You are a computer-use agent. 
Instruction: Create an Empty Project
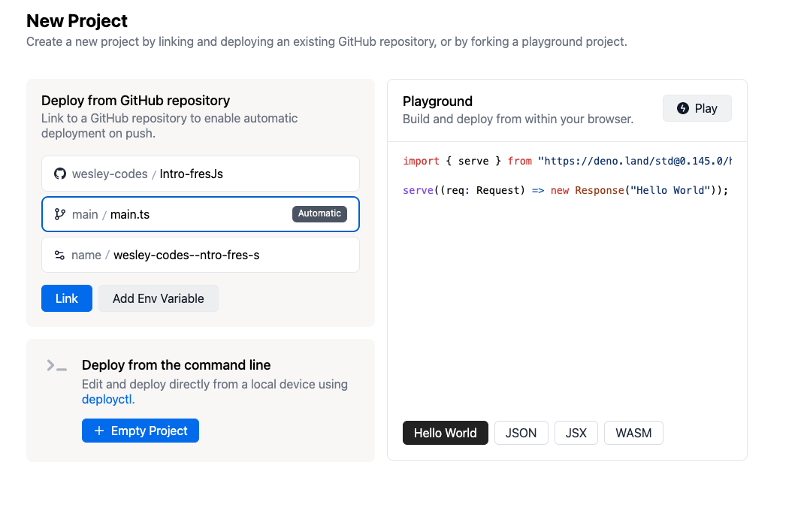click(x=141, y=431)
